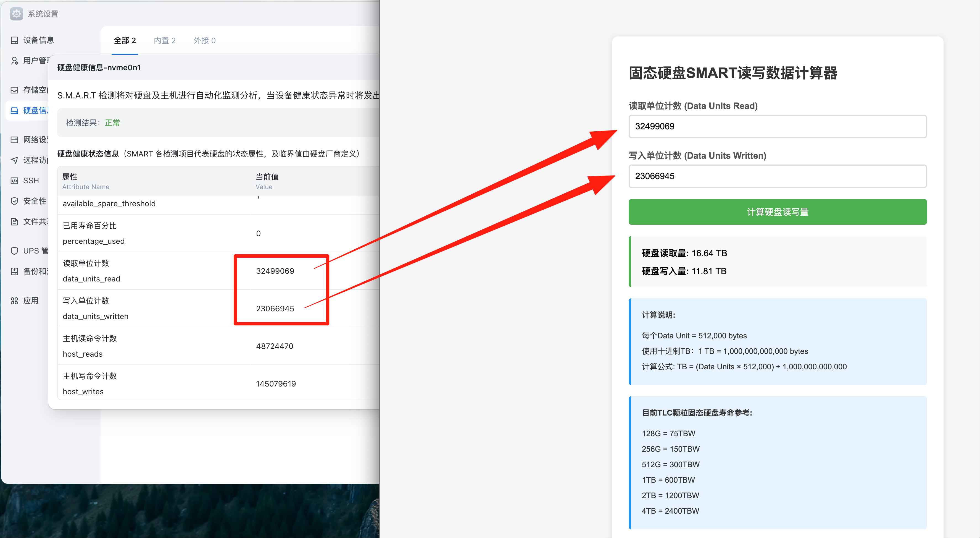Click the file sharing sidebar icon

click(14, 222)
